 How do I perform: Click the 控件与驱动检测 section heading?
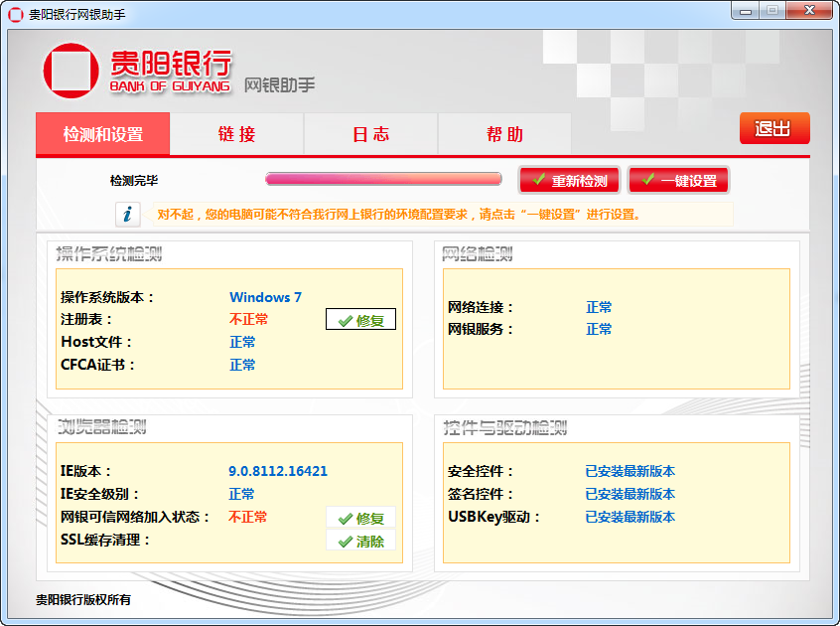pyautogui.click(x=505, y=427)
